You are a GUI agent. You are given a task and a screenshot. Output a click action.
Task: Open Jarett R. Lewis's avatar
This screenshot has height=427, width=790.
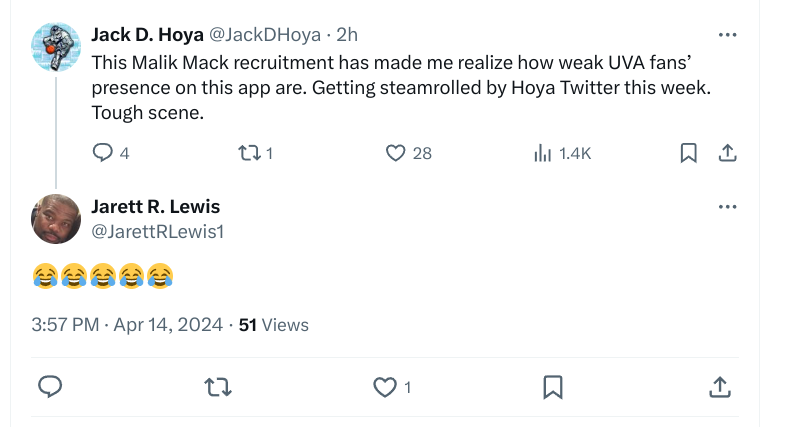pos(56,219)
